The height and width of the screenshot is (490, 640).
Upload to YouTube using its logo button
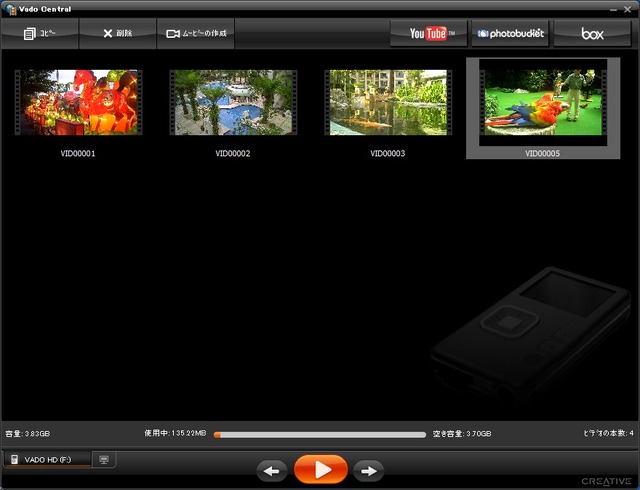pyautogui.click(x=430, y=33)
